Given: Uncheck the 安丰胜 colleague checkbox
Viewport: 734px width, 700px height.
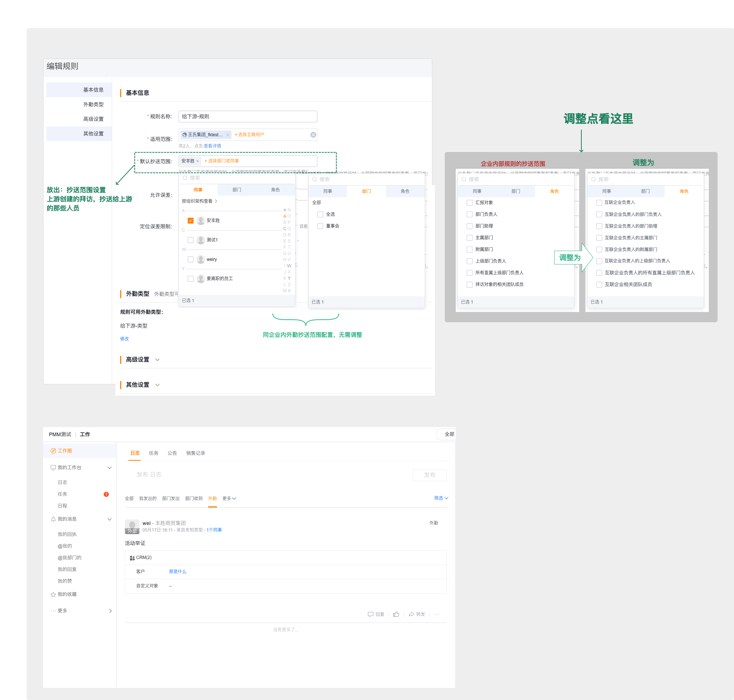Looking at the screenshot, I should point(191,221).
